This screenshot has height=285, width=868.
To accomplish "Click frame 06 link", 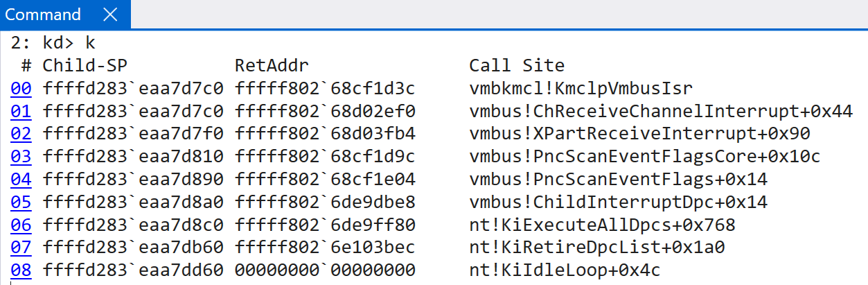I will [21, 225].
